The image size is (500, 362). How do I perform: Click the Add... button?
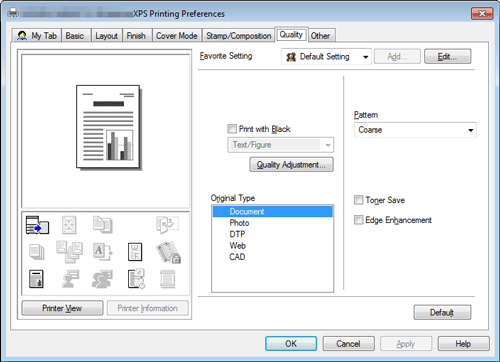click(397, 57)
